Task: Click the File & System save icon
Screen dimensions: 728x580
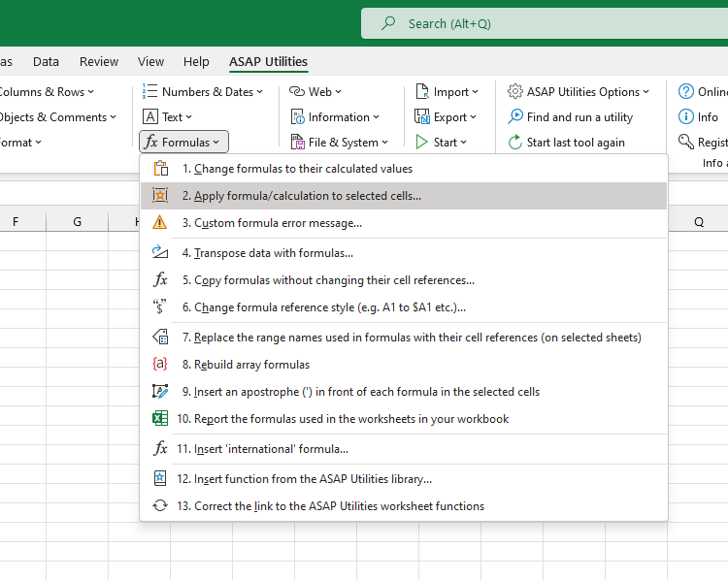Action: tap(297, 142)
